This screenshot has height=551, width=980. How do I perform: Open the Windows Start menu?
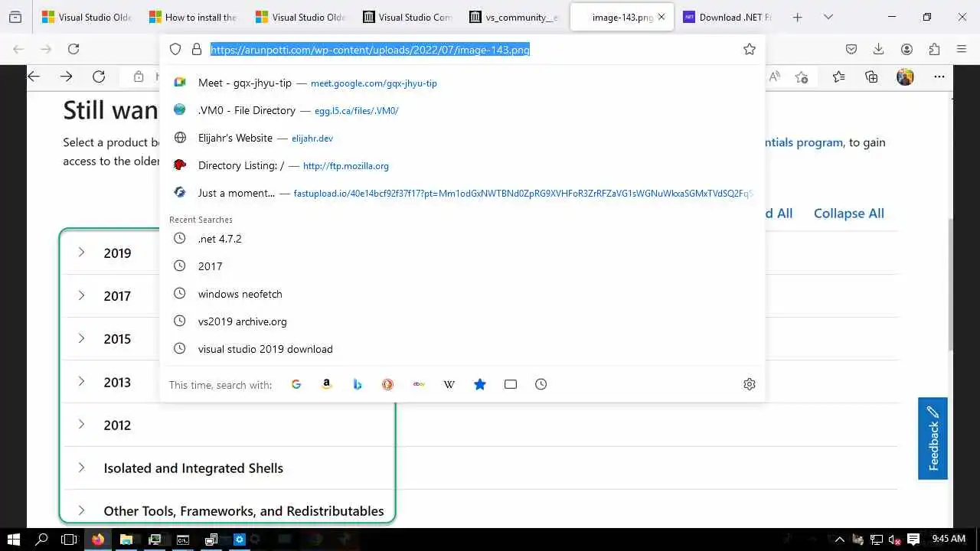(x=14, y=540)
